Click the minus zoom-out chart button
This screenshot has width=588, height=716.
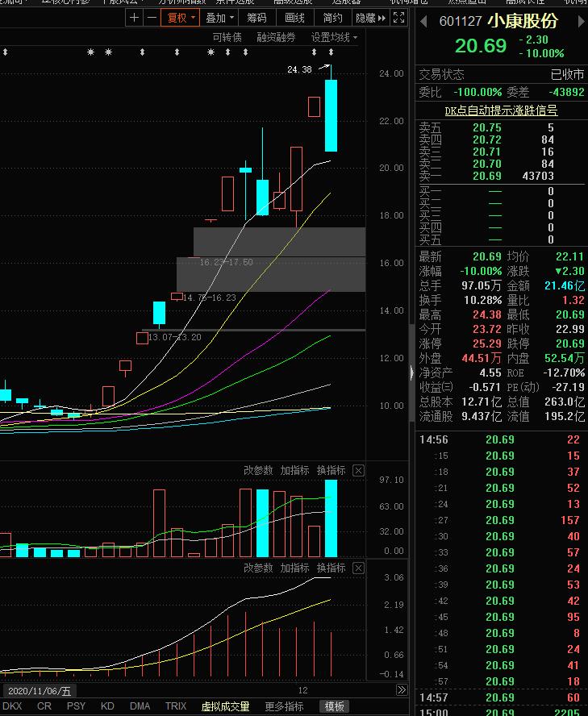click(x=152, y=18)
